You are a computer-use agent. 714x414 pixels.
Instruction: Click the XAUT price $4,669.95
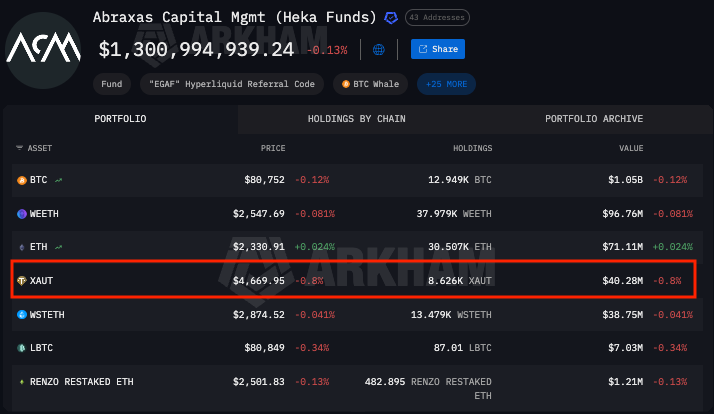click(x=259, y=281)
